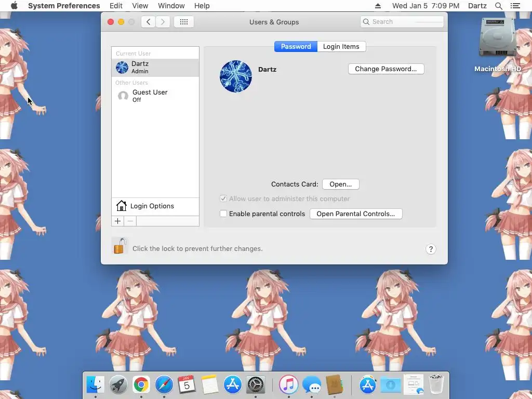
Task: Launch Google Chrome from the Dock
Action: [141, 385]
